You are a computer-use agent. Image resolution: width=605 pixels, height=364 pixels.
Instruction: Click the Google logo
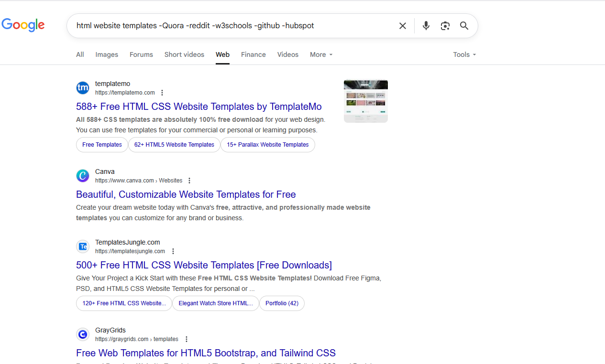tap(23, 25)
